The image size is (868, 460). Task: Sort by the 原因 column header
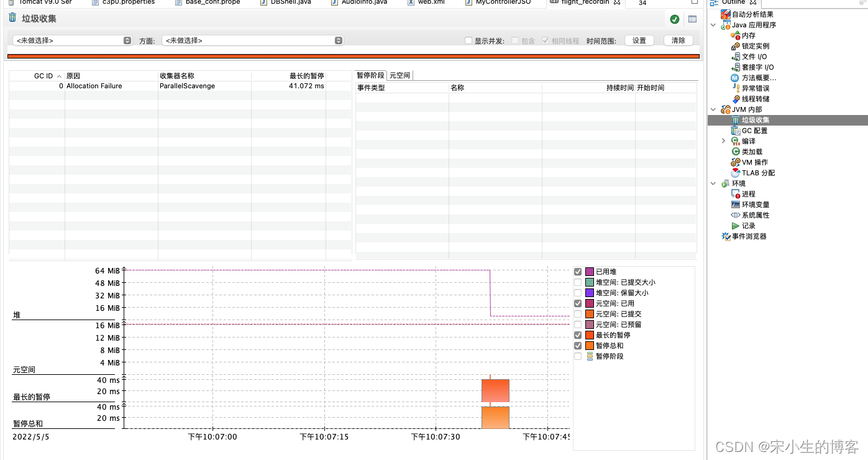111,76
